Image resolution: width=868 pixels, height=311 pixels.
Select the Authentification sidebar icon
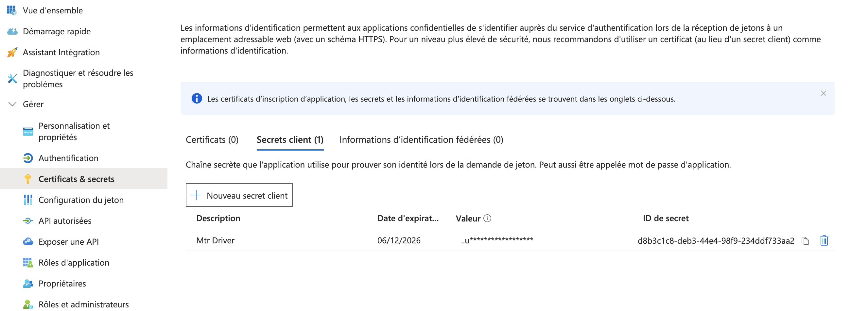point(28,158)
